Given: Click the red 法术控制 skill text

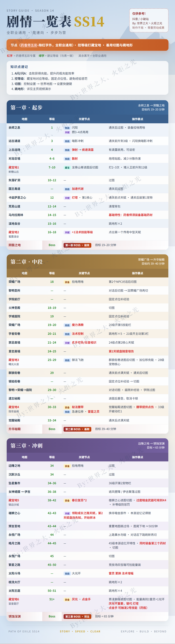Looking at the screenshot, I should 78,334.
